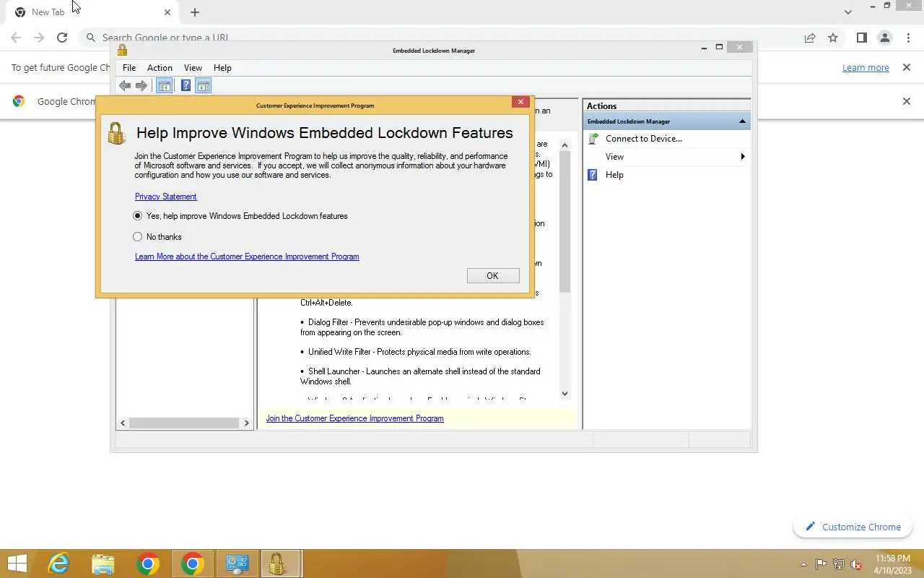The width and height of the screenshot is (924, 578).
Task: Open the Help menu
Action: [x=222, y=68]
